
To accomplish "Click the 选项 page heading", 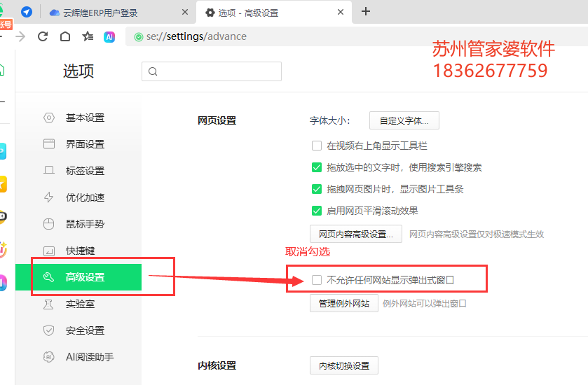I will (x=78, y=71).
